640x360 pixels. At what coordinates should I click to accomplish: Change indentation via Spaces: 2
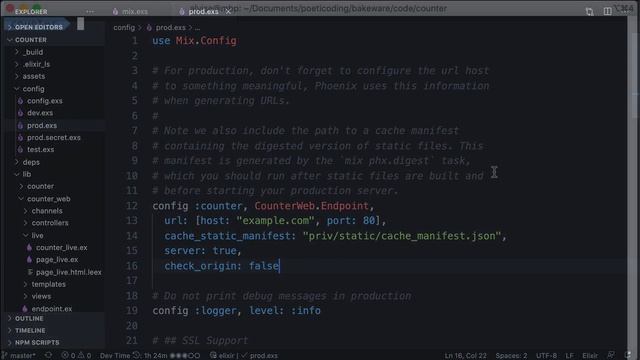point(511,356)
